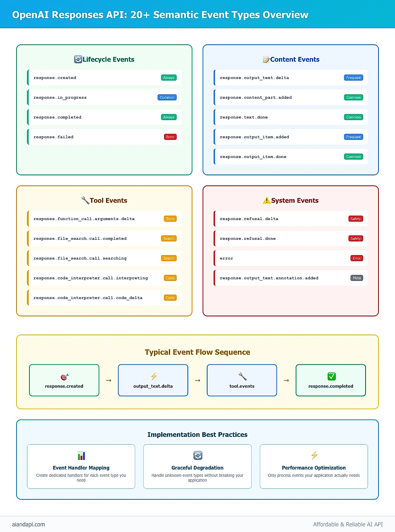Select response.refusal.delta row
Viewport: 395px width, 532px height.
(x=291, y=219)
